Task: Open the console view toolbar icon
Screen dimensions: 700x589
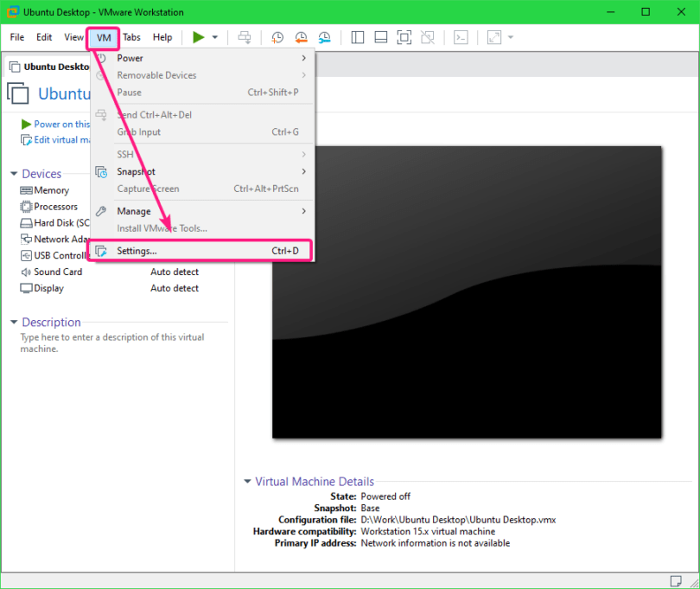Action: (x=461, y=37)
